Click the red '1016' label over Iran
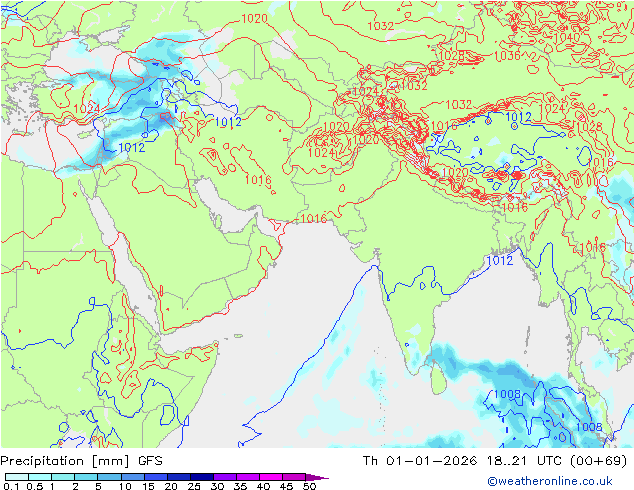 coord(258,180)
